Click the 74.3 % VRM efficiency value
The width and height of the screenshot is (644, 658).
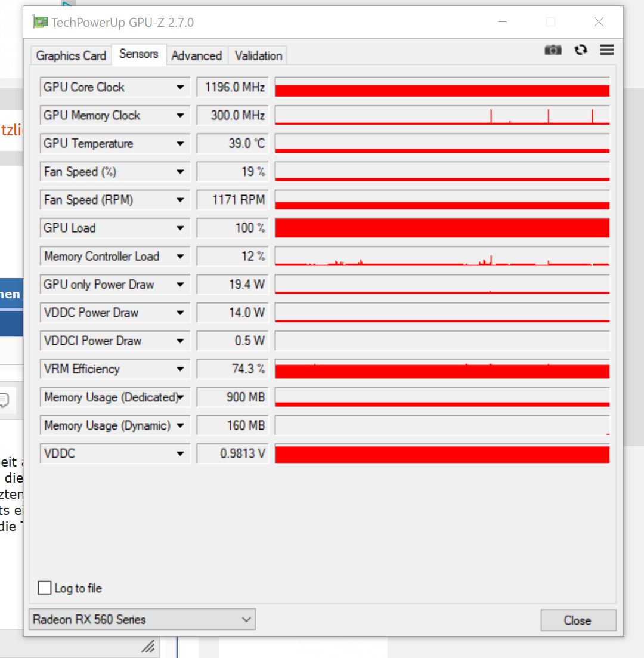click(x=233, y=369)
